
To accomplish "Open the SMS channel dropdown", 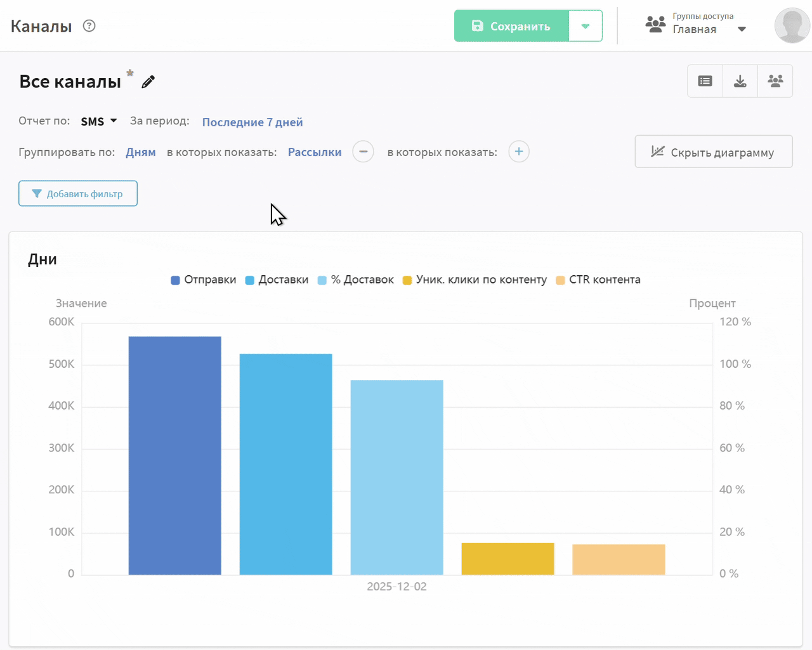I will coord(98,121).
